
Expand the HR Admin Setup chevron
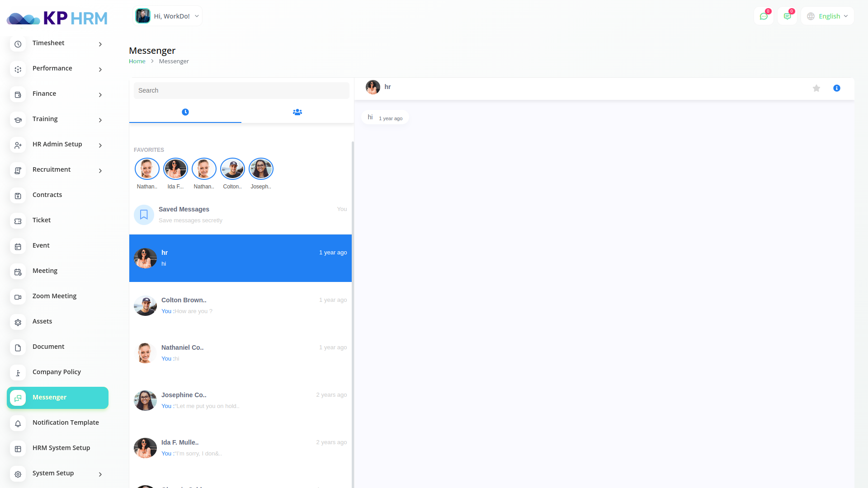(x=100, y=145)
